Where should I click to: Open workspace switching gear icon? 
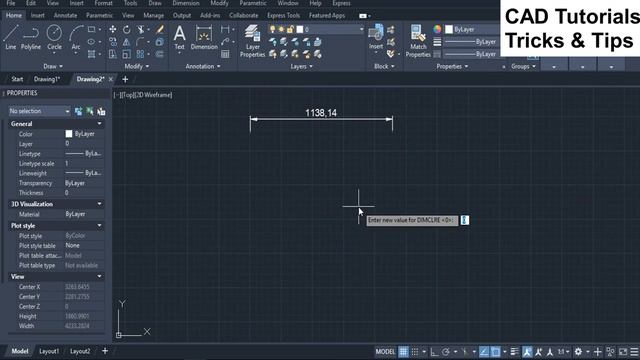(578, 351)
